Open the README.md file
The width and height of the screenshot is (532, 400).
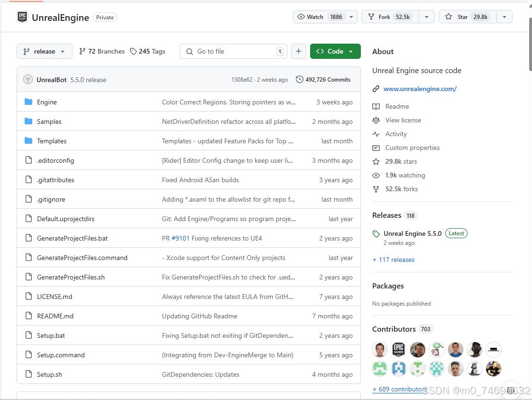[x=55, y=316]
